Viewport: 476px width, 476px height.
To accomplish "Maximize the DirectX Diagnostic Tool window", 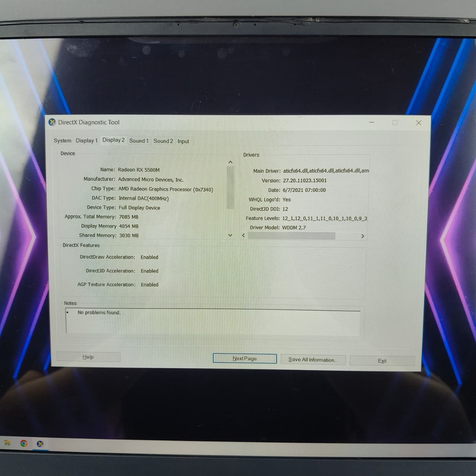I will pyautogui.click(x=395, y=122).
